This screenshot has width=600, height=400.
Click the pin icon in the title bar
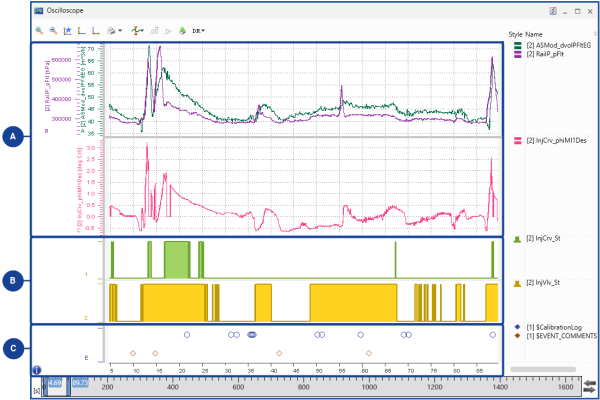(x=552, y=10)
